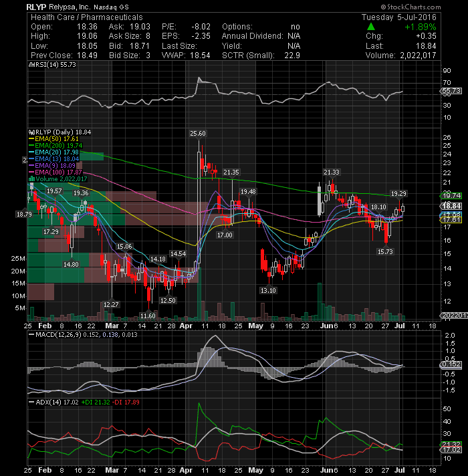Click the P/E value '-8.02'
The height and width of the screenshot is (476, 468).
click(201, 27)
